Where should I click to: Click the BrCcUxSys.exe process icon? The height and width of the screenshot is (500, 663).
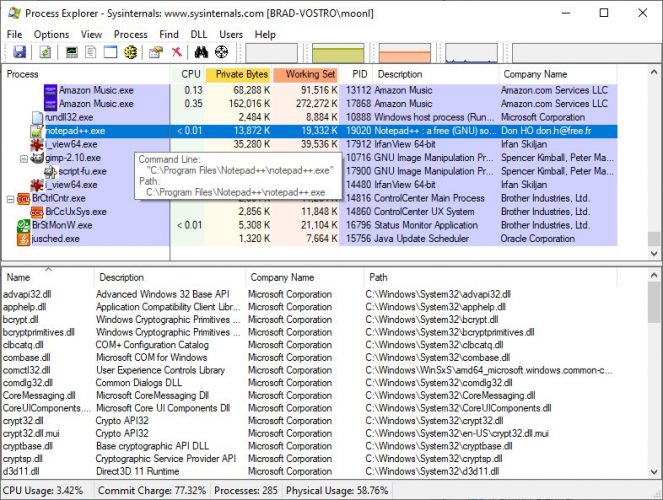point(37,212)
